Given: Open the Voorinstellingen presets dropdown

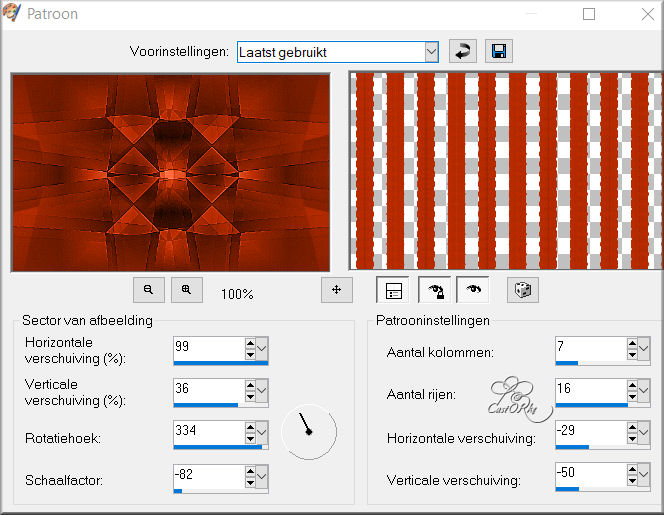Looking at the screenshot, I should [x=431, y=52].
